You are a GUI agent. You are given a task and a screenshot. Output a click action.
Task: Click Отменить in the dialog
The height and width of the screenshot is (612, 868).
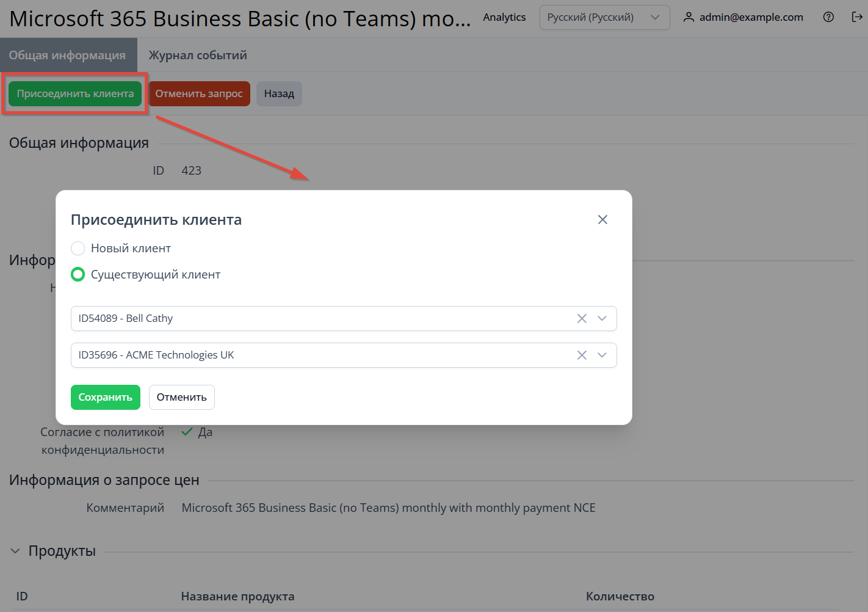(182, 397)
